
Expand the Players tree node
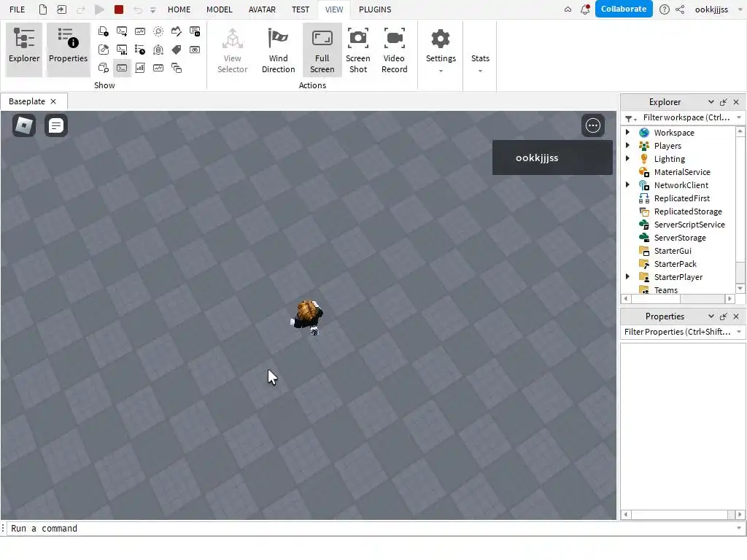(x=627, y=145)
